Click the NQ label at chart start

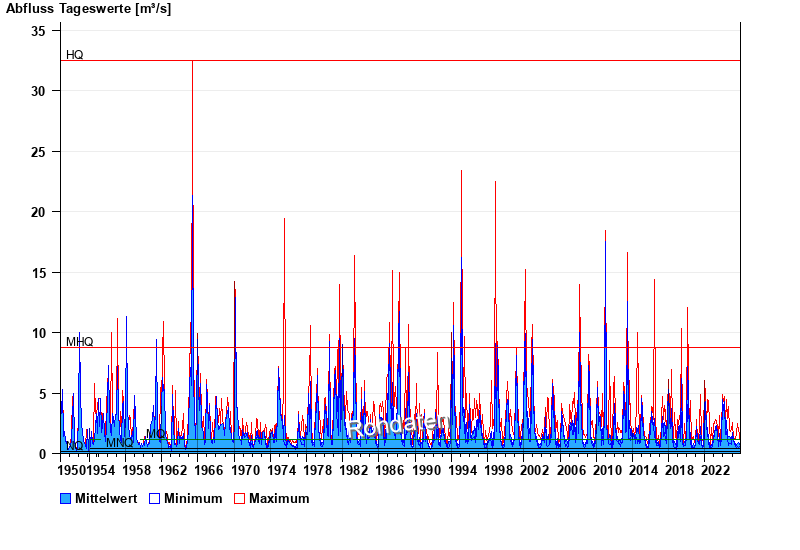75,446
